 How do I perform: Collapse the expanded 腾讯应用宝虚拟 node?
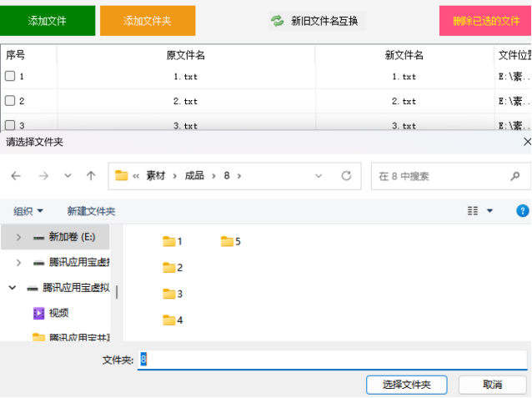coord(13,288)
